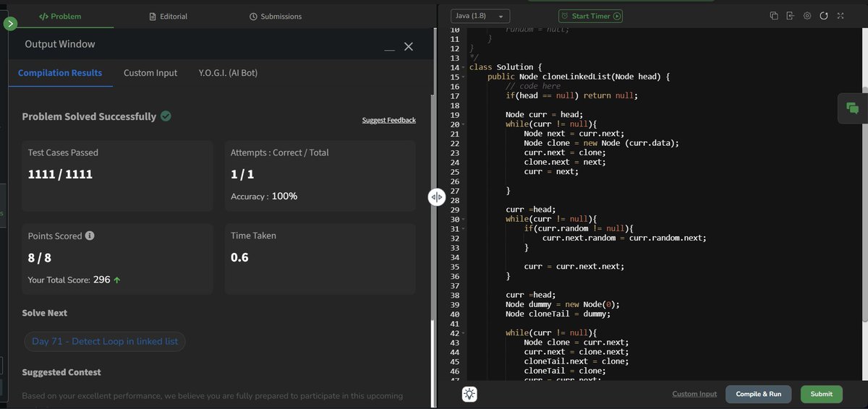Select the Compilation Results tab

[60, 73]
